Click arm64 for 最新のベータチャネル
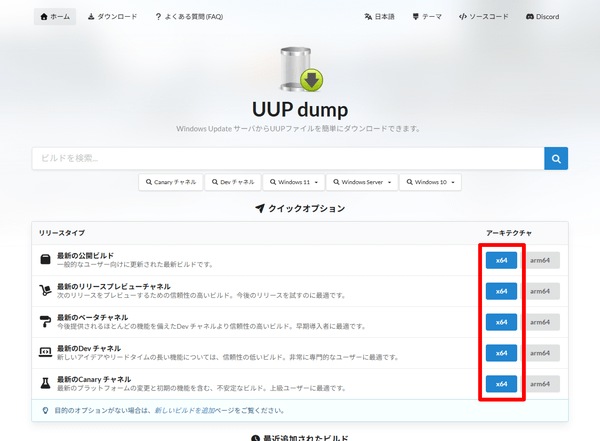The height and width of the screenshot is (441, 600). coord(540,322)
